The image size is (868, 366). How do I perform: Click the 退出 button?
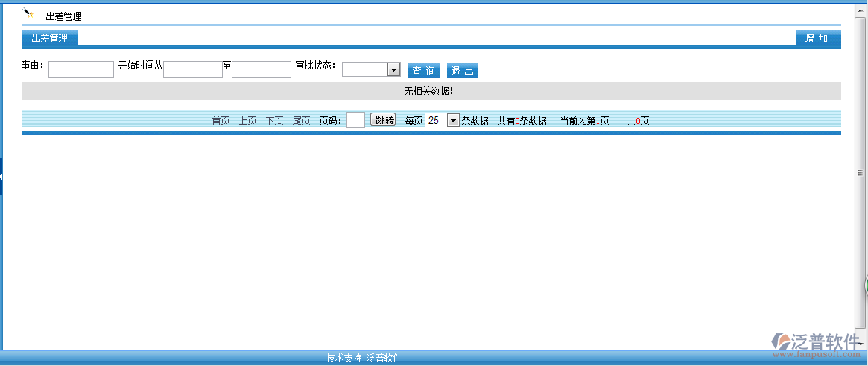(x=462, y=70)
